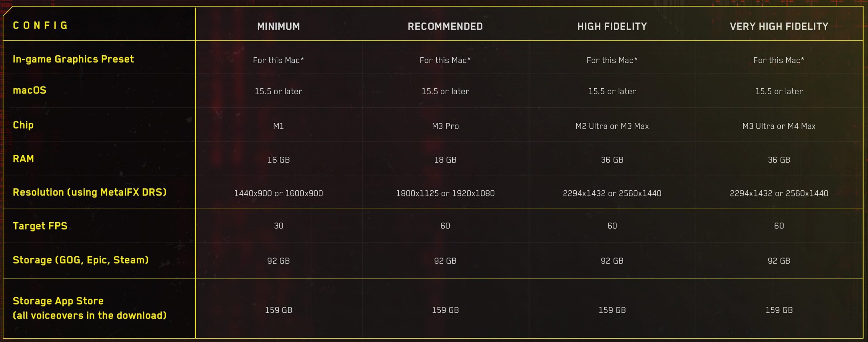The height and width of the screenshot is (342, 868).
Task: Select the Target FPS row label
Action: click(40, 226)
